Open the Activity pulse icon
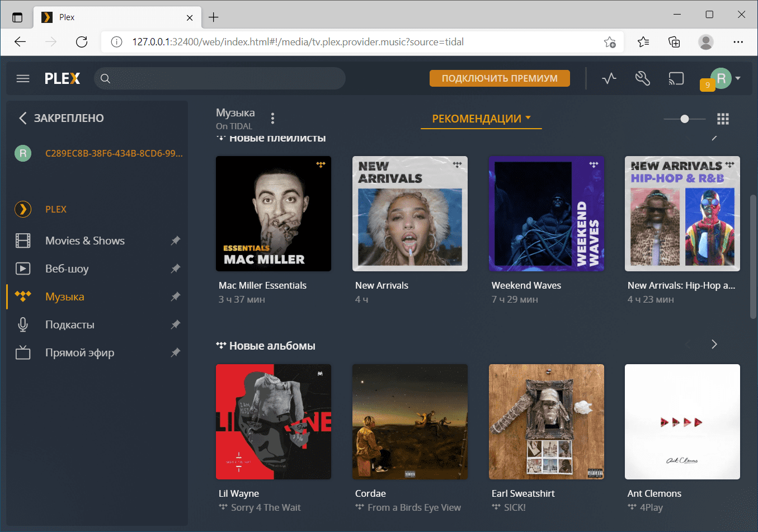 609,78
